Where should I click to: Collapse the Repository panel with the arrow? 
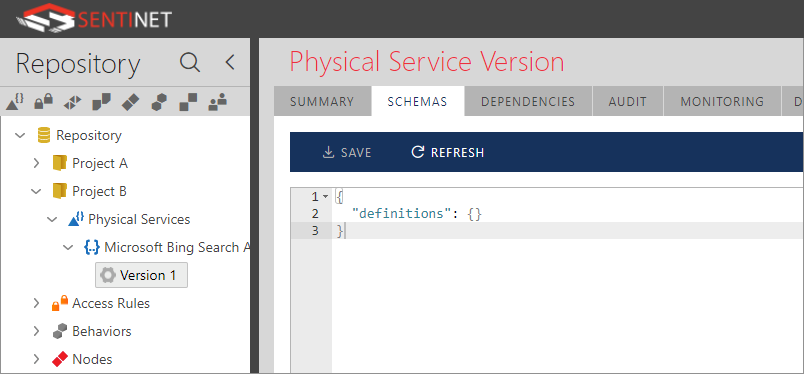coord(230,63)
